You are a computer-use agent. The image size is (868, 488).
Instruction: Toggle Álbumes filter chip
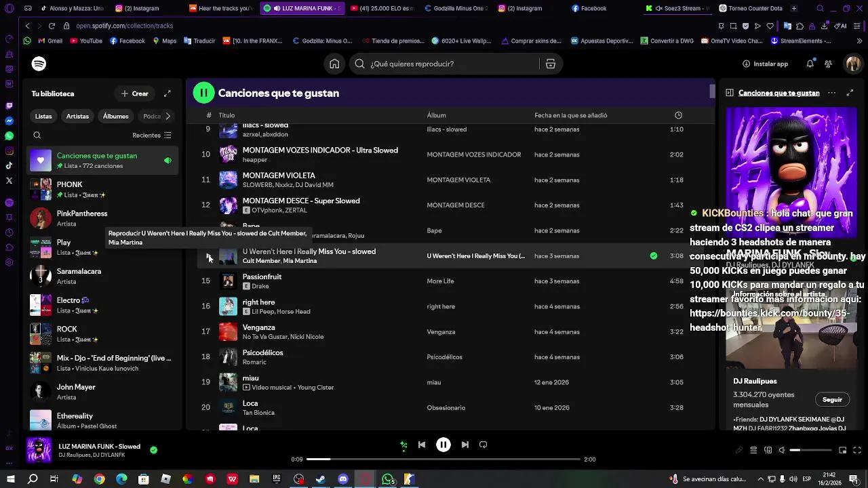click(115, 116)
